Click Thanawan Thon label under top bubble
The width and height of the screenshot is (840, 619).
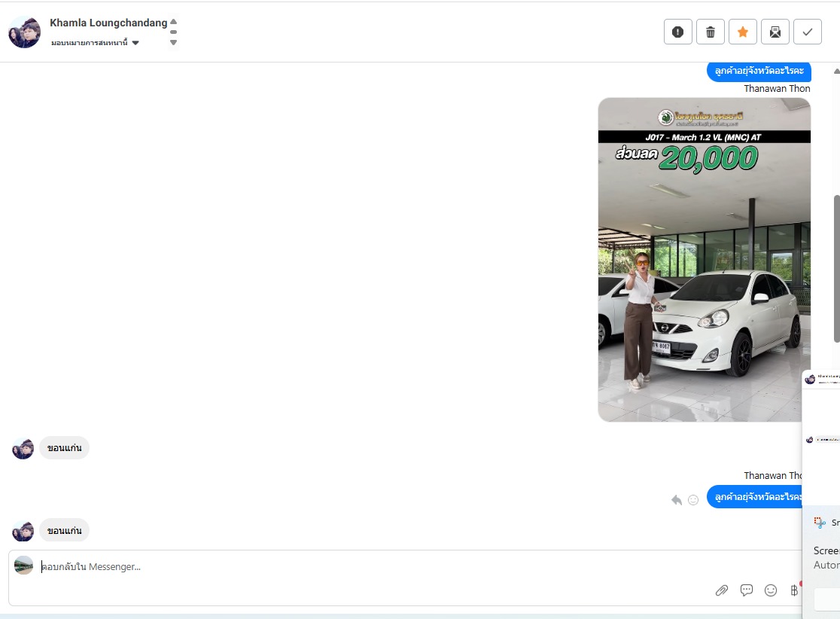(777, 88)
